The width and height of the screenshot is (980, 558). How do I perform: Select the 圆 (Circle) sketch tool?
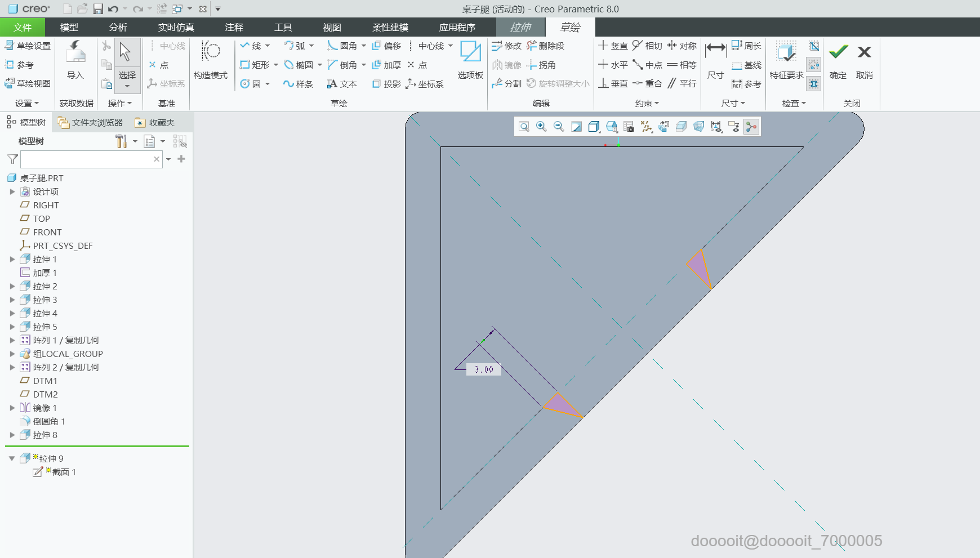[x=251, y=84]
